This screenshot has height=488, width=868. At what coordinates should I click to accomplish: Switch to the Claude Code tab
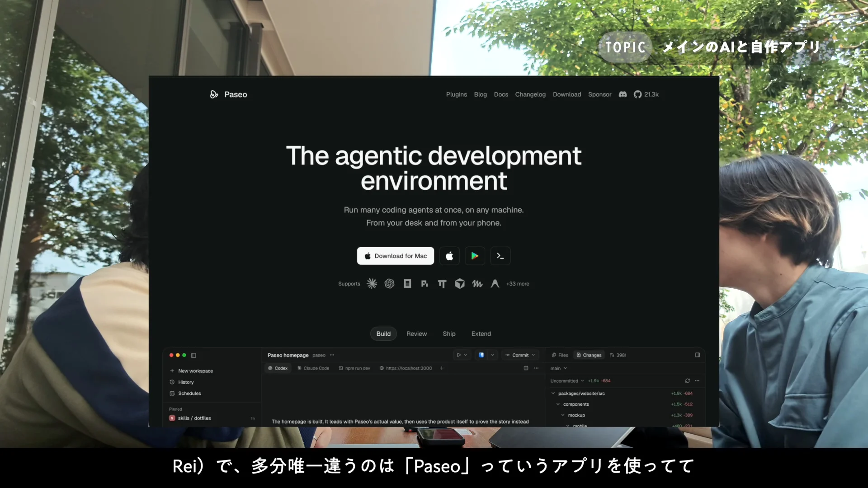(x=313, y=368)
